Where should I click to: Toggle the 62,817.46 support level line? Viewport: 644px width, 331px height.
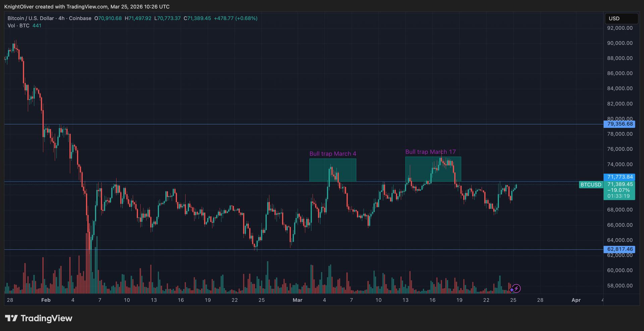coord(619,249)
